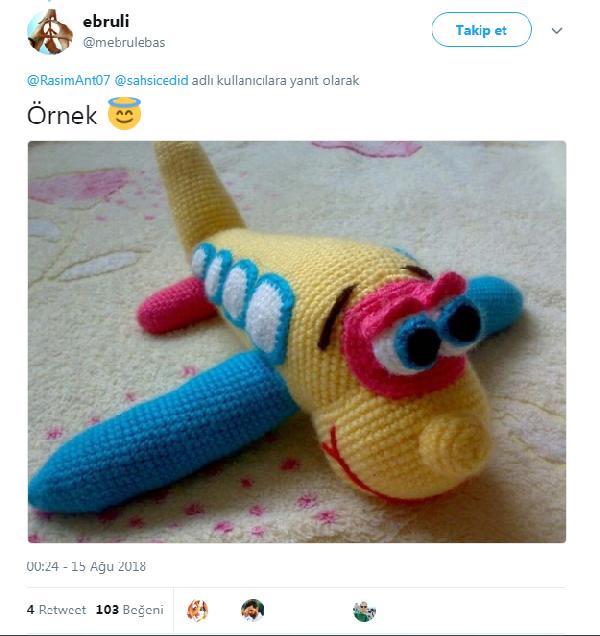Click the first liker's avatar
Image resolution: width=600 pixels, height=636 pixels.
click(198, 610)
